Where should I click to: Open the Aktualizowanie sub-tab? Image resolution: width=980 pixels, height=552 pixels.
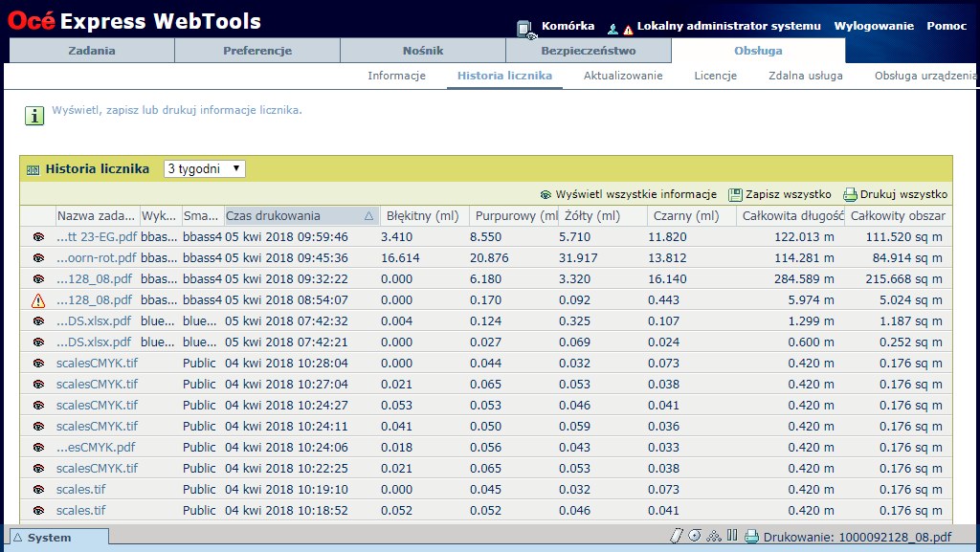click(x=623, y=76)
